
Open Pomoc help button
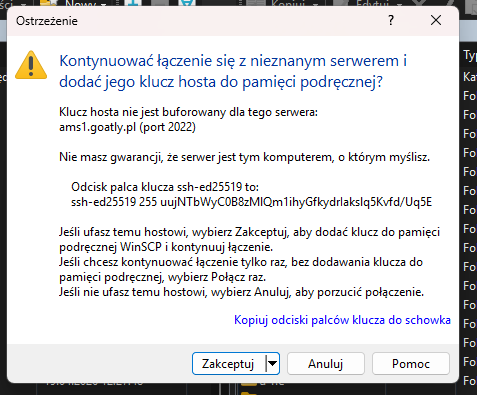pos(411,364)
